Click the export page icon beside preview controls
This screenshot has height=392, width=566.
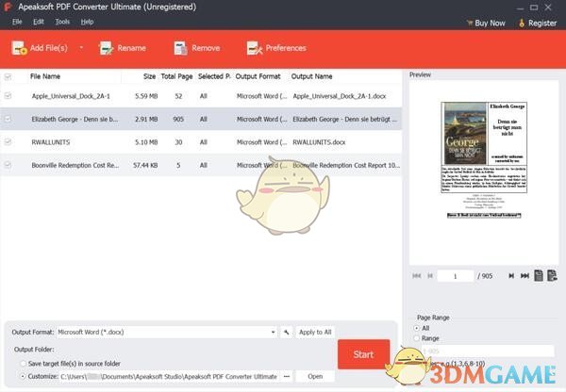tap(552, 275)
